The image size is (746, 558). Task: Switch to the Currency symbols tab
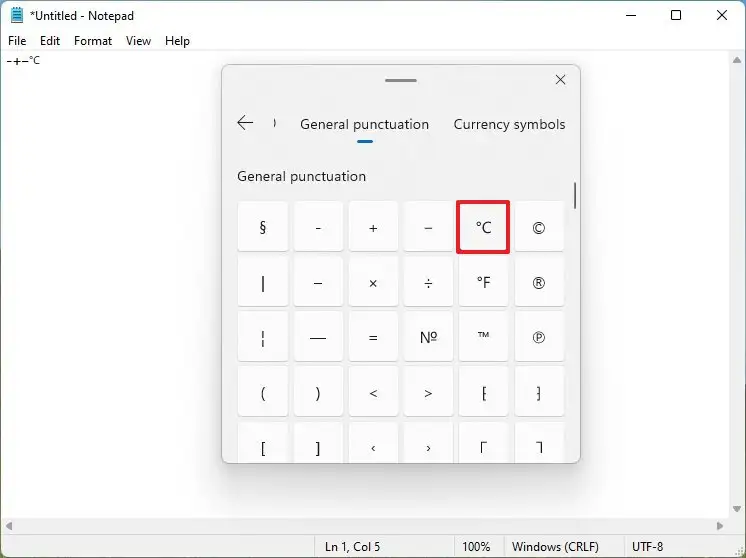click(x=509, y=124)
